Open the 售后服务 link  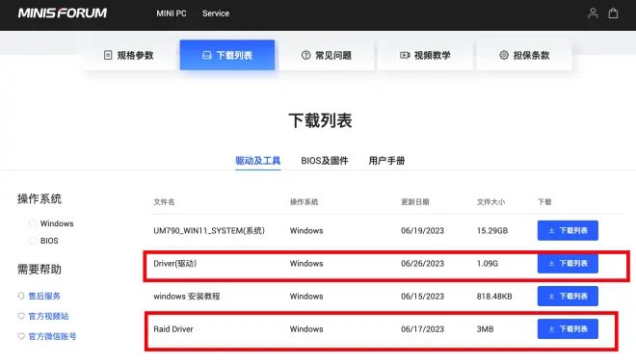(44, 296)
